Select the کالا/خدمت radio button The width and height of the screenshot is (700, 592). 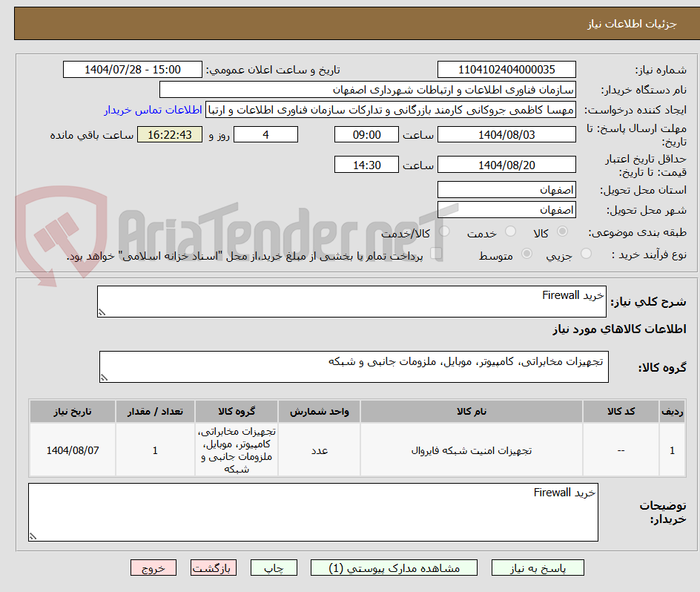coord(444,230)
